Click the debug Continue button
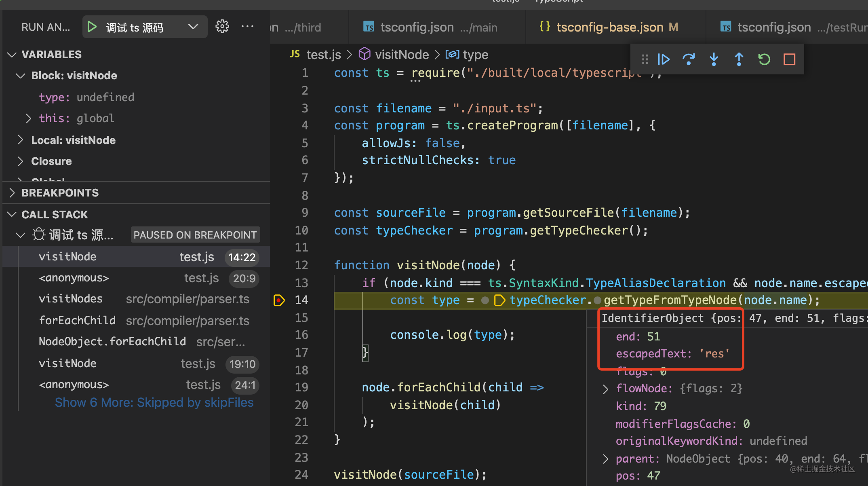The height and width of the screenshot is (486, 868). click(x=664, y=59)
